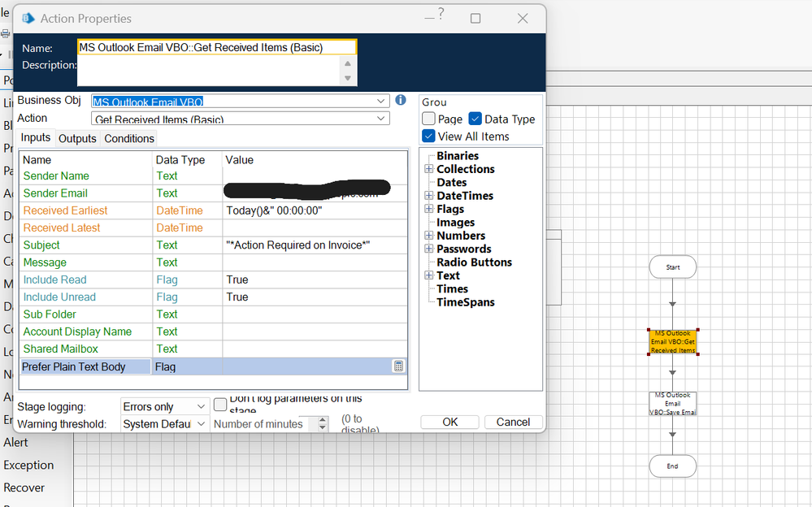The height and width of the screenshot is (507, 812).
Task: Expand the Numbers tree node
Action: (x=429, y=235)
